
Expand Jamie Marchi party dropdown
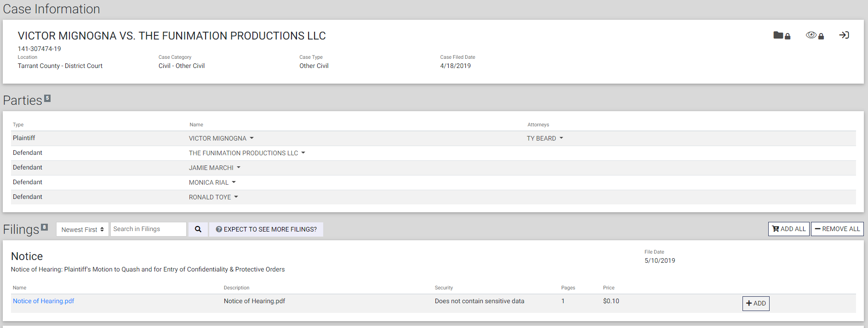click(215, 168)
